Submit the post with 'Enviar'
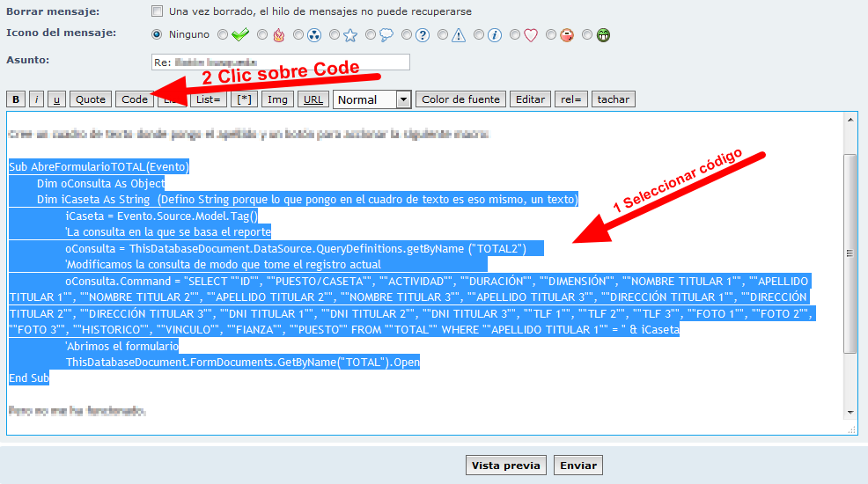The image size is (868, 484). click(578, 466)
